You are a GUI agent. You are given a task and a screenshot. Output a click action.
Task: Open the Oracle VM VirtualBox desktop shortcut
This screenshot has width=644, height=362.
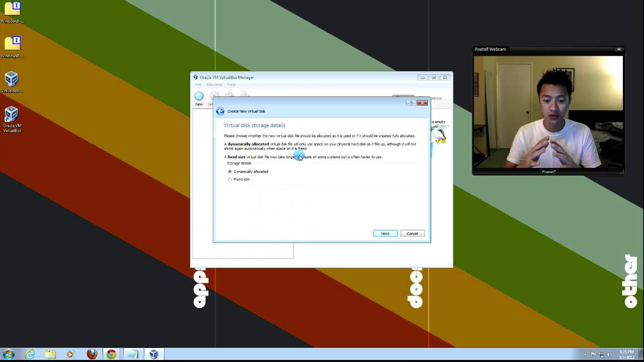12,119
